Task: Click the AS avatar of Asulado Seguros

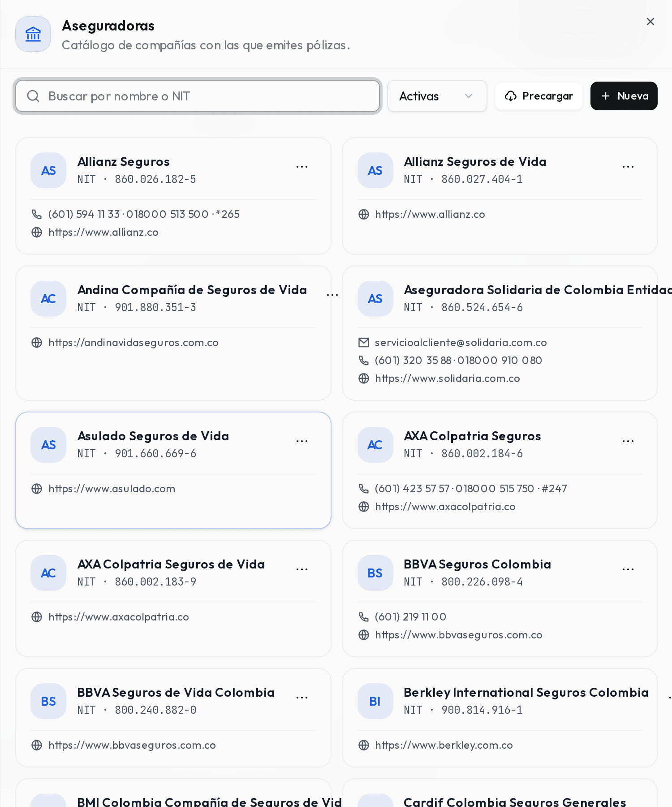Action: click(x=48, y=445)
